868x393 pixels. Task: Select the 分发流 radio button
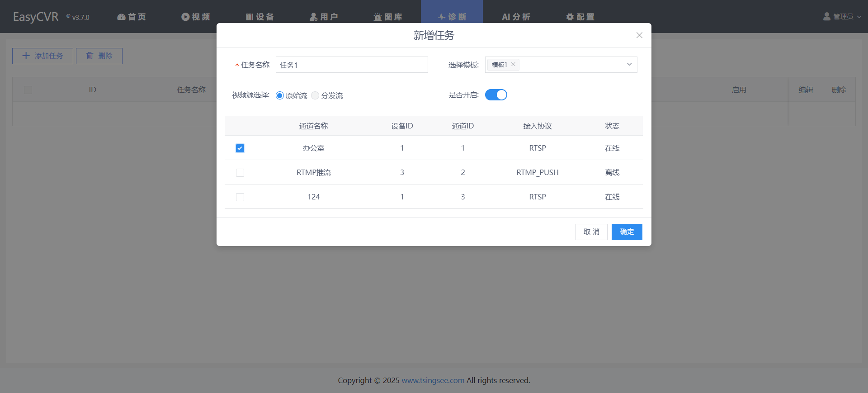315,95
